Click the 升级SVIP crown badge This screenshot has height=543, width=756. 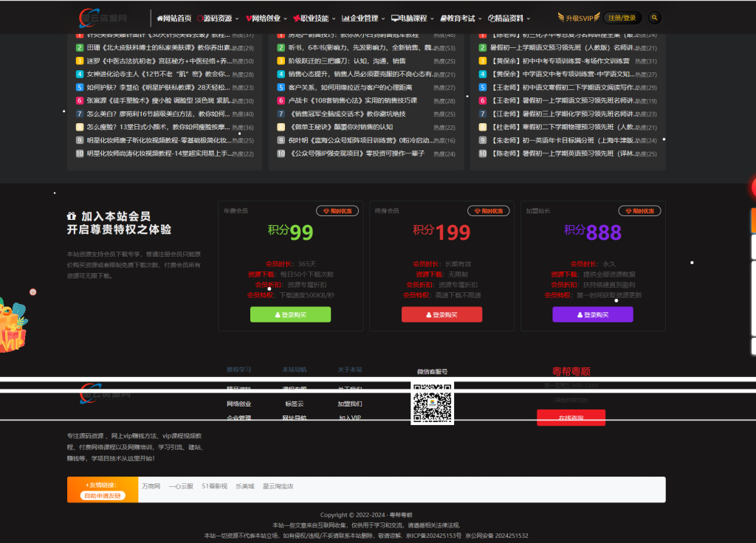[x=579, y=18]
